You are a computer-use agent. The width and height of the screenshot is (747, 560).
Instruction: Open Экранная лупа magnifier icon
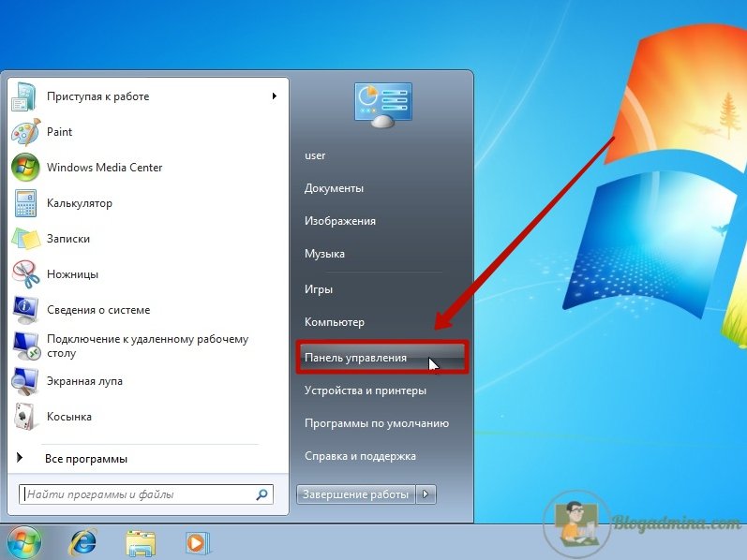pos(25,381)
